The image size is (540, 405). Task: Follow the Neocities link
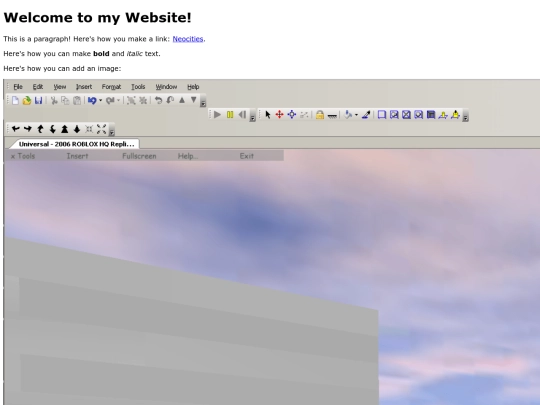tap(188, 39)
